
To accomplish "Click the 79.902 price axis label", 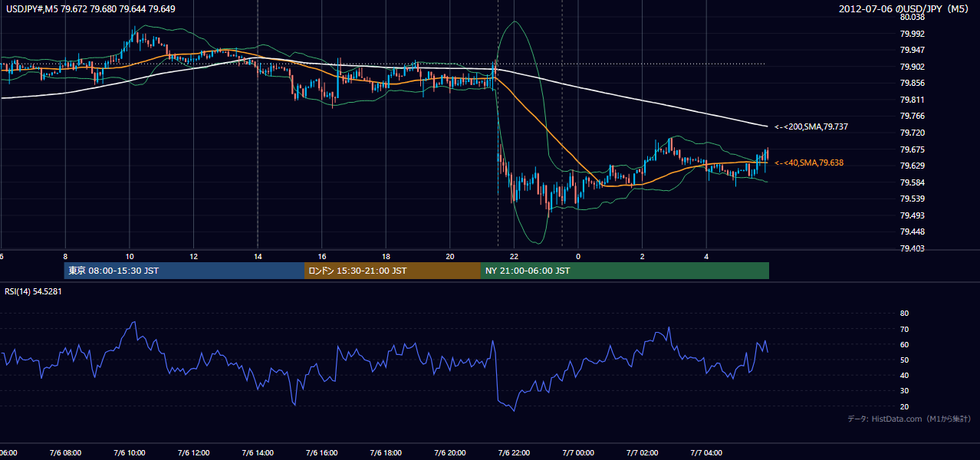I will pos(912,67).
